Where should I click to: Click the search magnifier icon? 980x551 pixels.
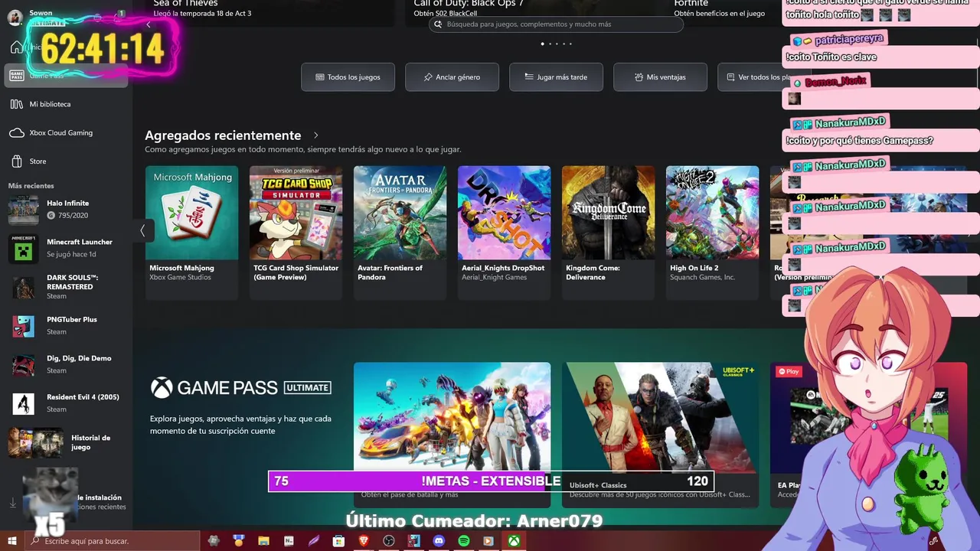pyautogui.click(x=439, y=24)
